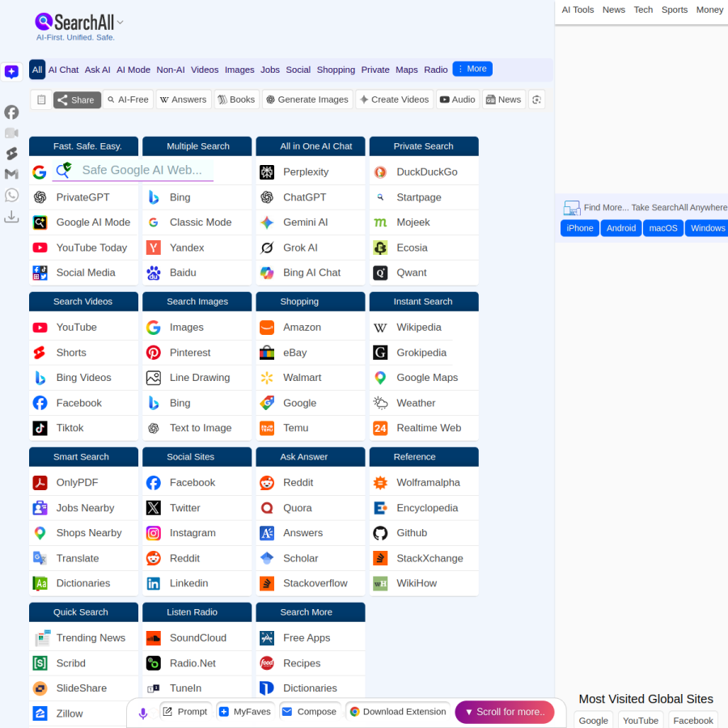Screen dimensions: 728x728
Task: Click the ChatGPT icon in AI Chat list
Action: click(267, 197)
